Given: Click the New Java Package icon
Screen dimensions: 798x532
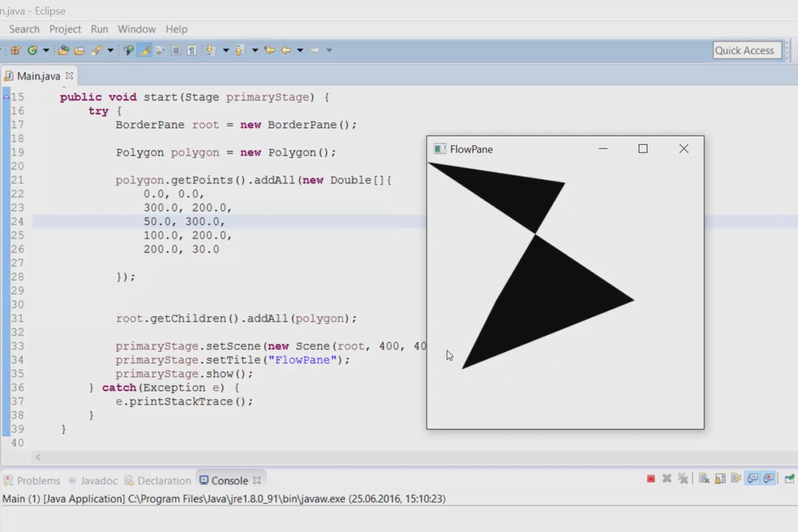Looking at the screenshot, I should click(15, 50).
